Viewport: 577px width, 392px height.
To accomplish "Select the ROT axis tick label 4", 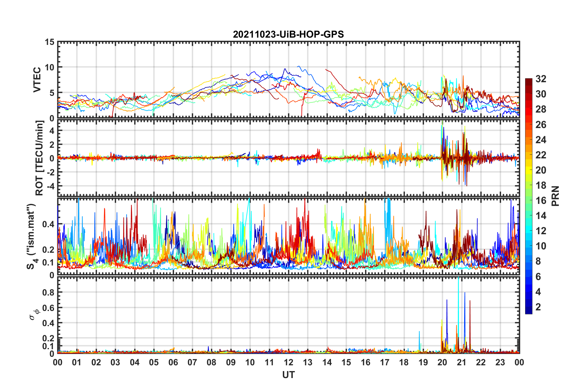I will pyautogui.click(x=52, y=130).
